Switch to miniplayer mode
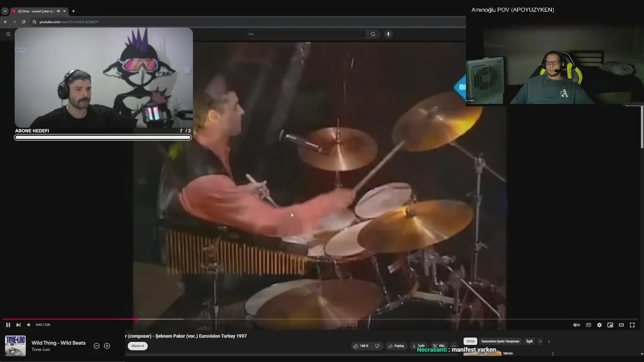Screen dimensions: 644x362 click(x=610, y=325)
